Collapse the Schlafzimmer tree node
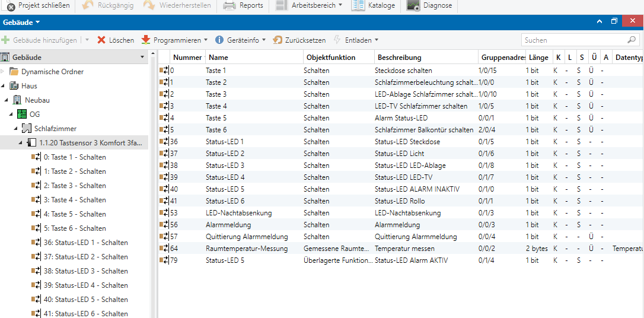 [17, 129]
